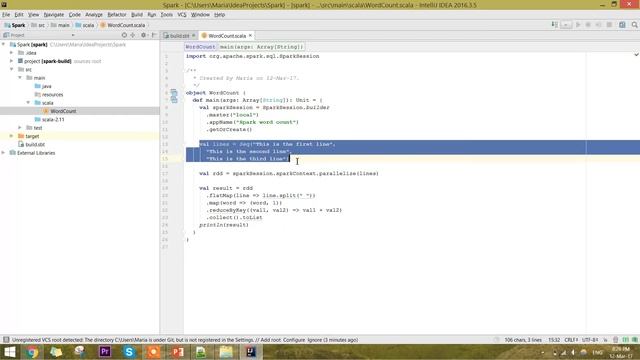640x360 pixels.
Task: Click WordCount.scala in navigation breadcrumb
Action: pos(122,25)
